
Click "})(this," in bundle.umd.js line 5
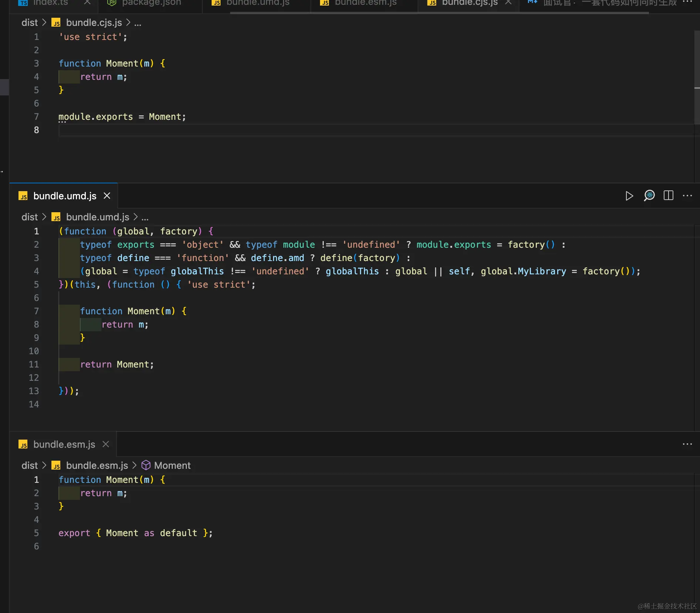click(x=80, y=285)
